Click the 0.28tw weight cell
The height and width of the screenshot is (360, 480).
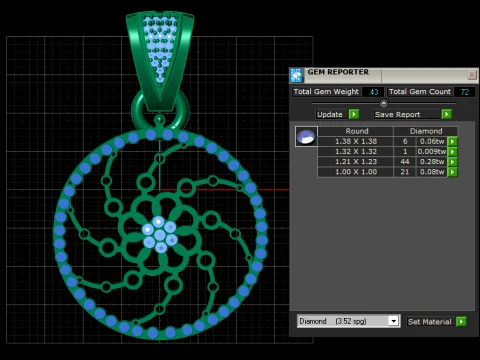click(x=432, y=162)
